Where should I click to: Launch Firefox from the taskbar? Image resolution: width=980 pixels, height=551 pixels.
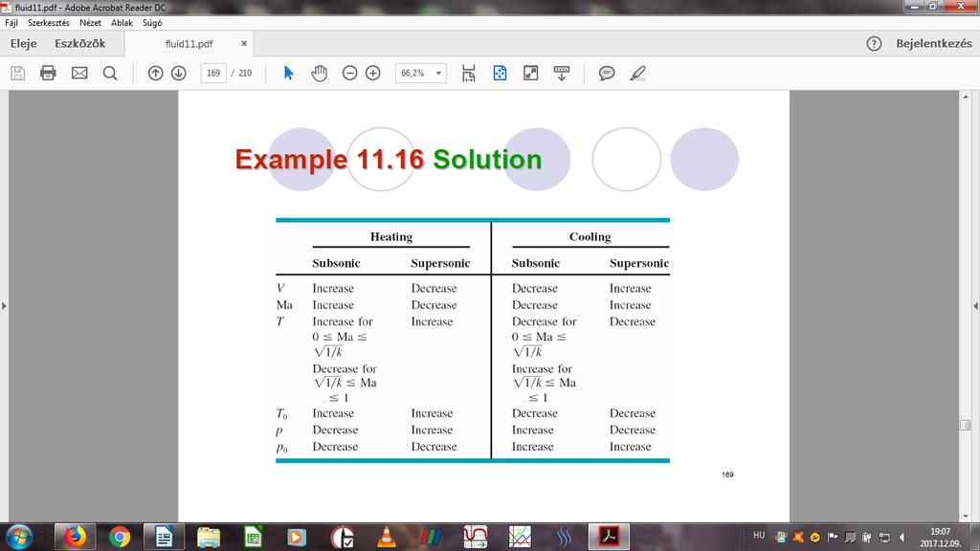(75, 538)
